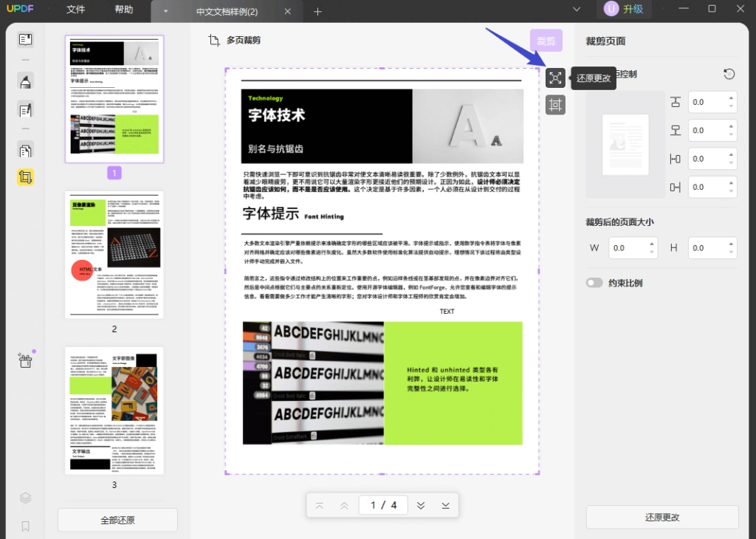Select page 3 thumbnail
756x539 pixels.
[114, 411]
